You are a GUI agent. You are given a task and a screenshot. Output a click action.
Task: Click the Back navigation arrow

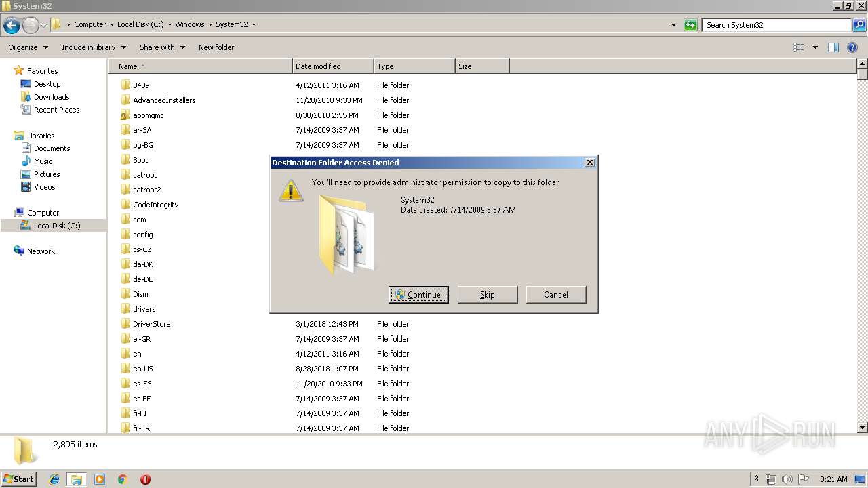pos(12,26)
